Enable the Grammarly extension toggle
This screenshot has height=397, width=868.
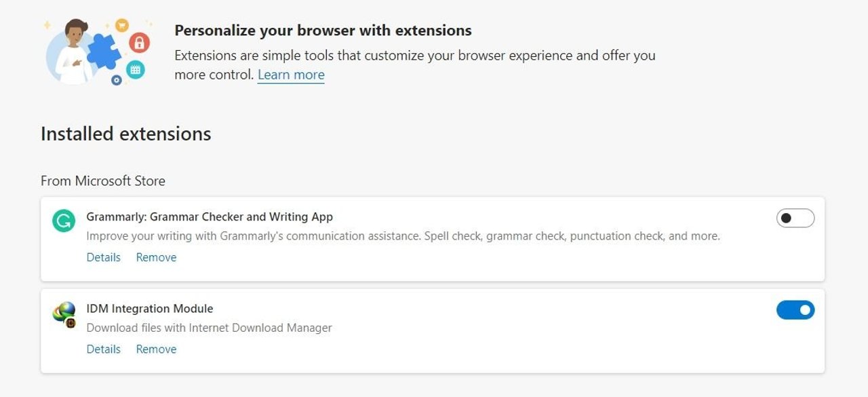point(795,218)
